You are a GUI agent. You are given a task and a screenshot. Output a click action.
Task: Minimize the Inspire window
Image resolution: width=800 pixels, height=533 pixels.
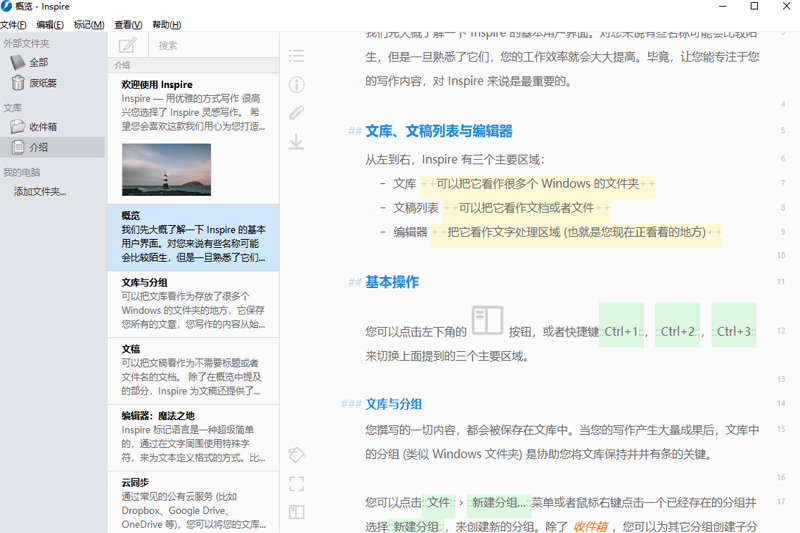coord(722,6)
